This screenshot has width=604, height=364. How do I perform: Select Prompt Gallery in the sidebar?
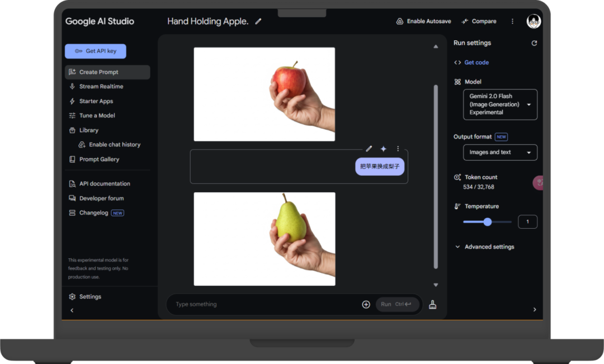[x=99, y=159]
